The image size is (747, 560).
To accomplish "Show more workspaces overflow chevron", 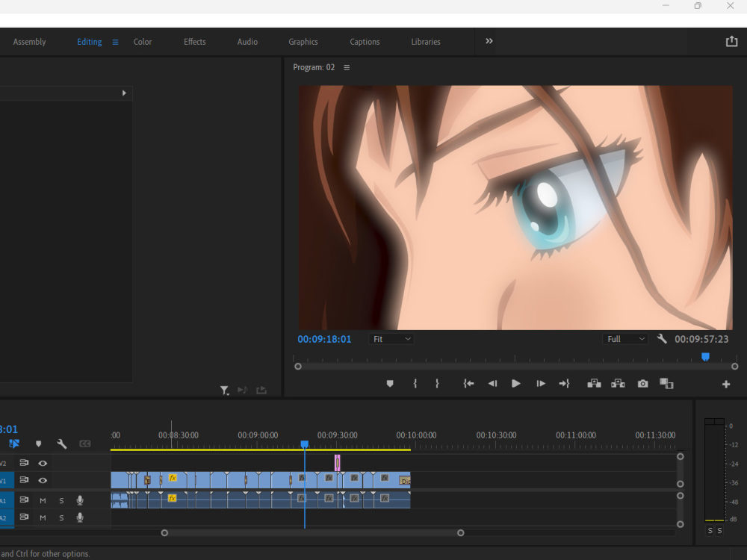I will [489, 41].
